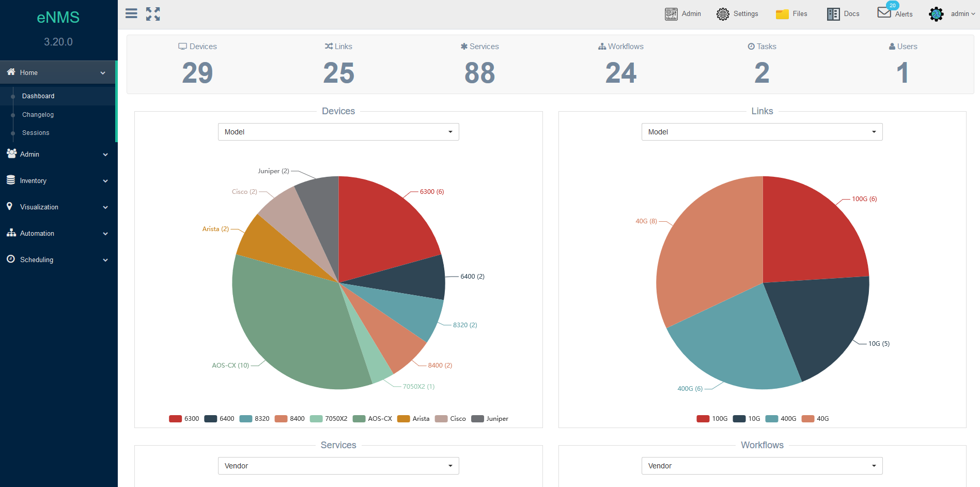Open the Sessions menu item
Viewport: 980px width, 487px height.
(x=36, y=133)
